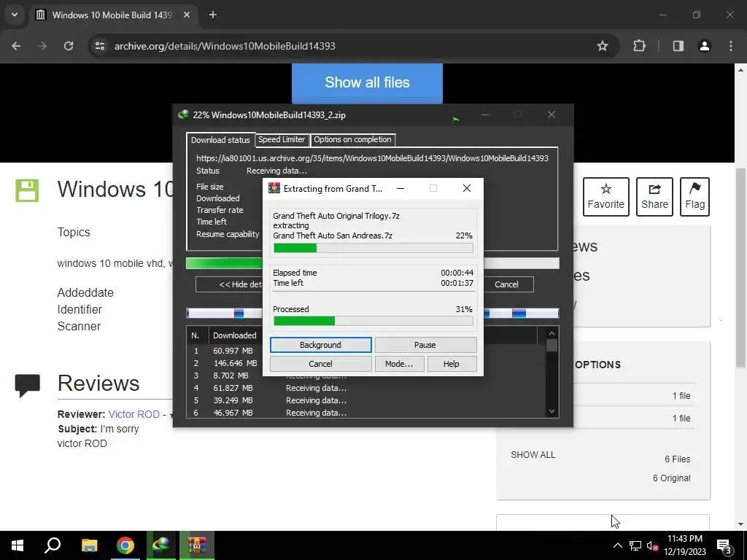
Task: Click the Downloaded column header
Action: (x=235, y=335)
